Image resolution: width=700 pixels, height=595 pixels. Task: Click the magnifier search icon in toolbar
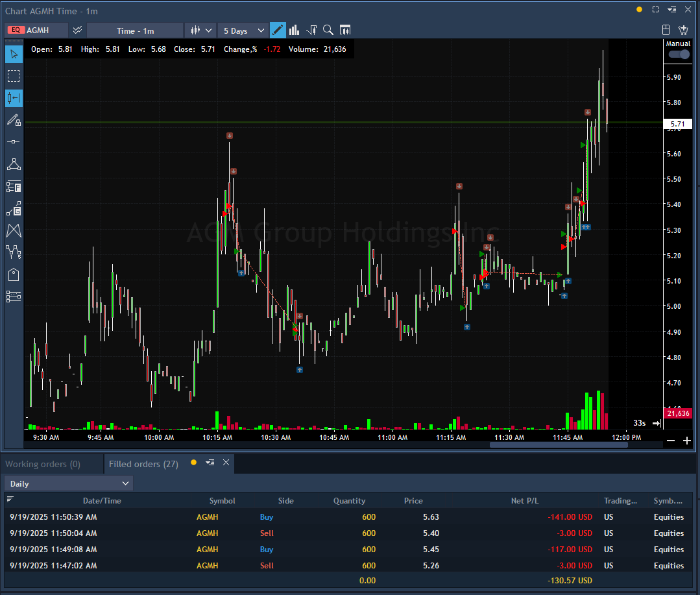click(x=328, y=30)
